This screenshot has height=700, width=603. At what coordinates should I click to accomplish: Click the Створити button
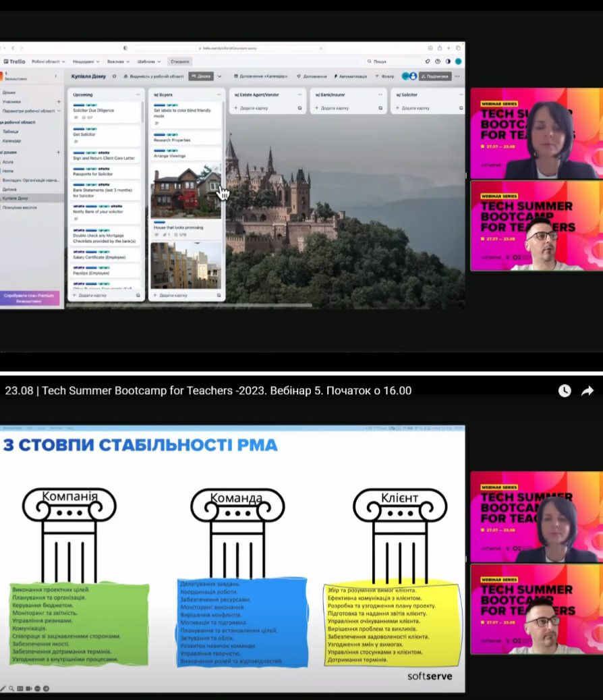(180, 61)
